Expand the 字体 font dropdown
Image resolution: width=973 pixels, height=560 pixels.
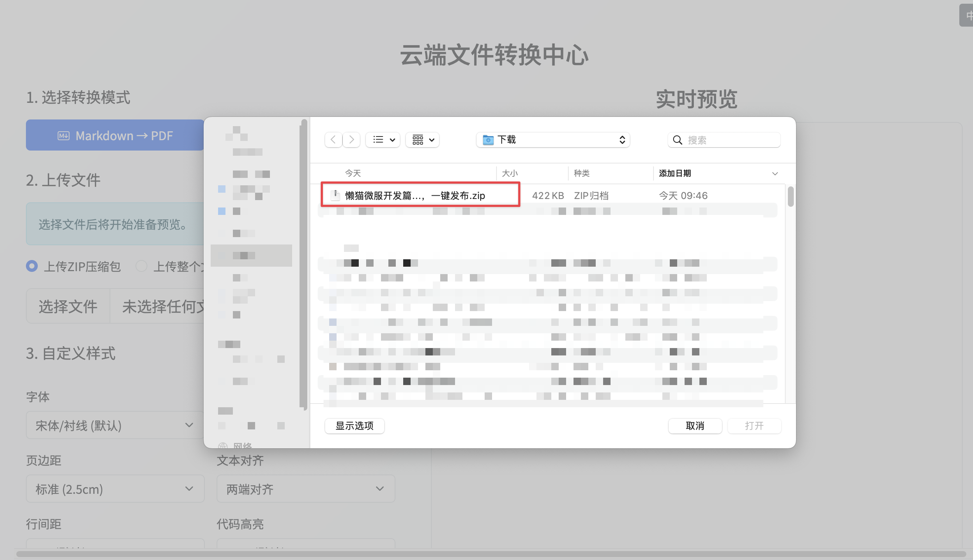point(115,425)
